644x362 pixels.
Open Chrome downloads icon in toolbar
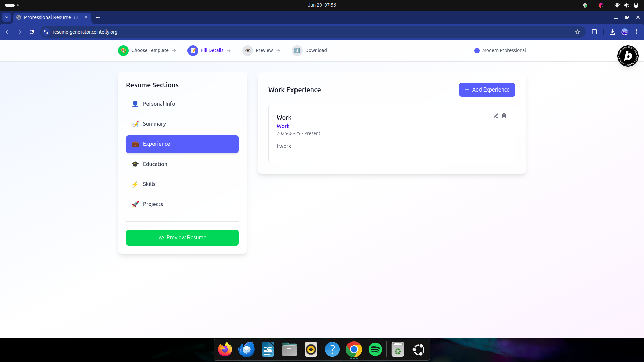pos(612,32)
